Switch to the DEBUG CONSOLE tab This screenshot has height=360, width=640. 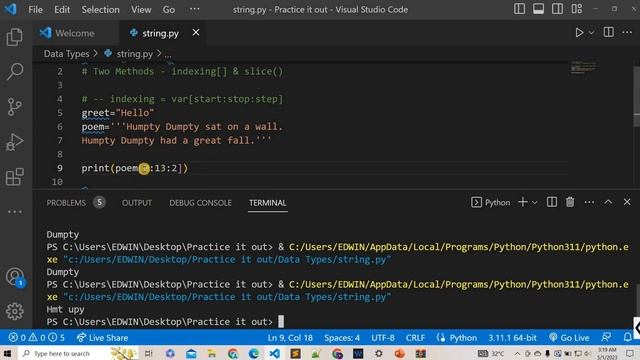click(200, 202)
